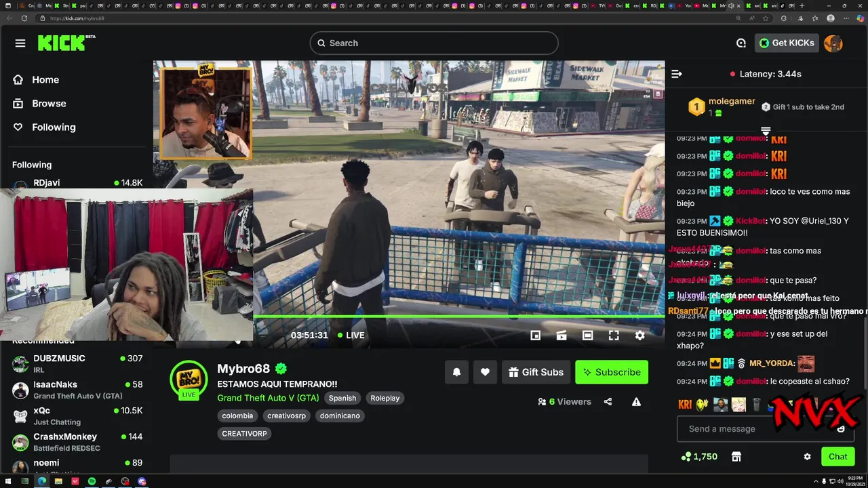
Task: Click the green Subscribe button
Action: tap(612, 372)
